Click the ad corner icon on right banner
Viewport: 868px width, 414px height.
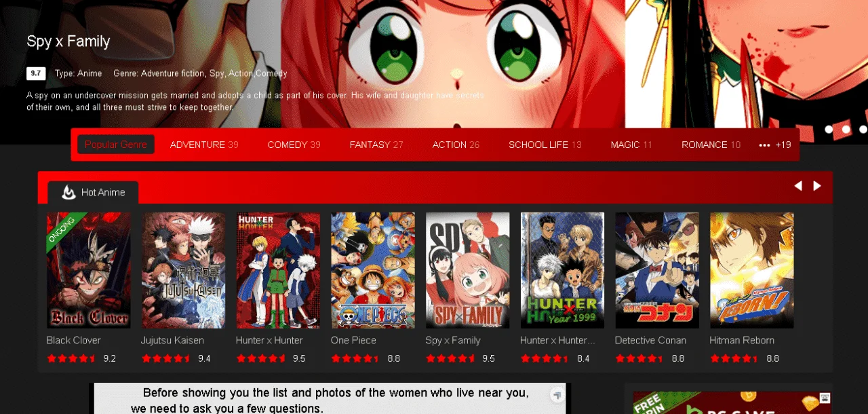click(825, 398)
